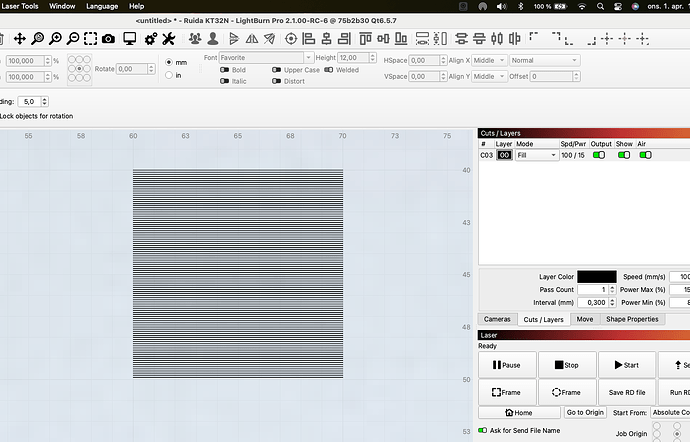The image size is (690, 442).
Task: Open the Laser Tools menu
Action: (18, 6)
